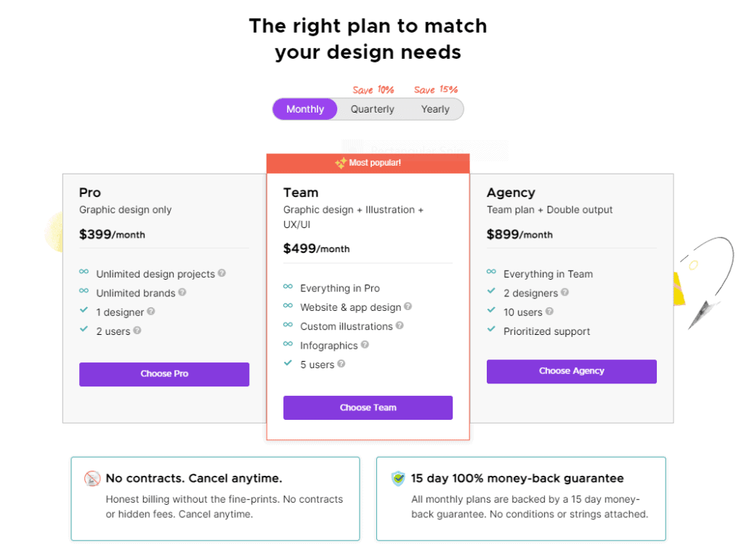
Task: Open the tooltip icon for 1 designer
Action: (151, 311)
